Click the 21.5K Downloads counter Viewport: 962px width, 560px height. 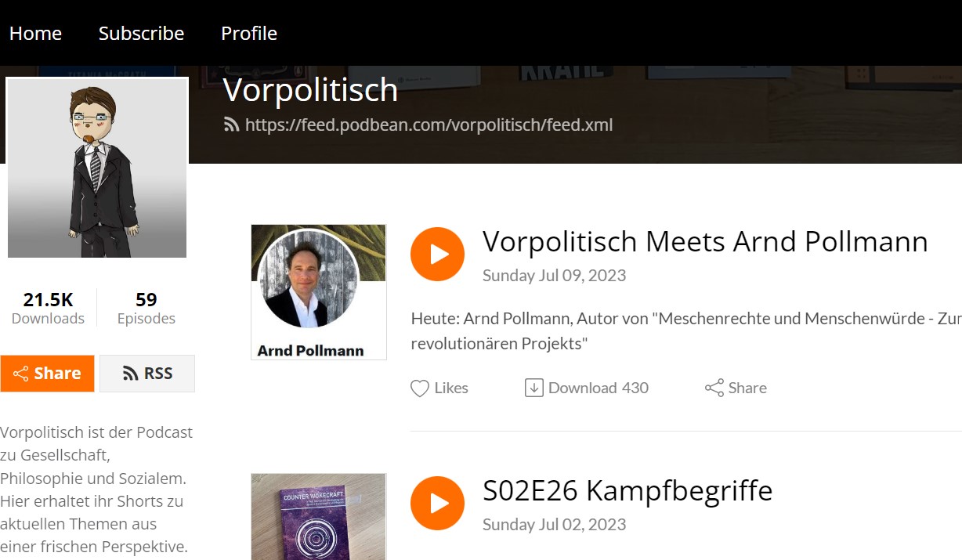tap(48, 308)
